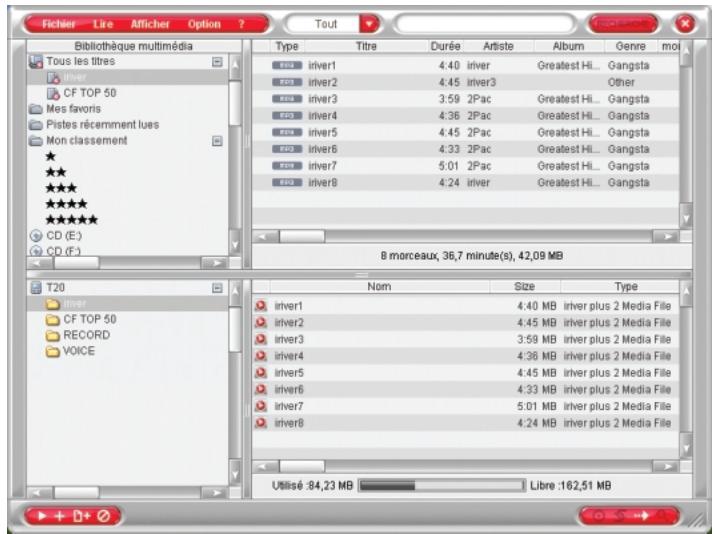Viewport: 715px width, 534px height.
Task: Sort library by Artiste column header
Action: point(498,46)
